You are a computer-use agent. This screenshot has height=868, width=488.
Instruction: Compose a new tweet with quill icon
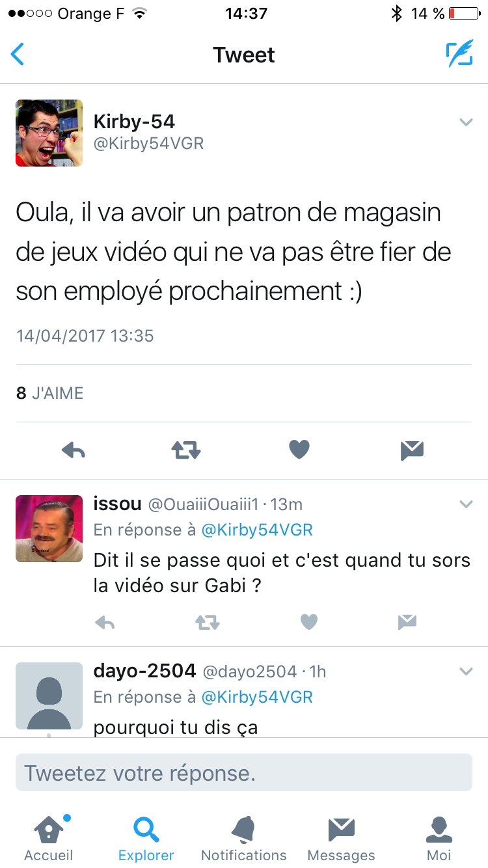(459, 55)
